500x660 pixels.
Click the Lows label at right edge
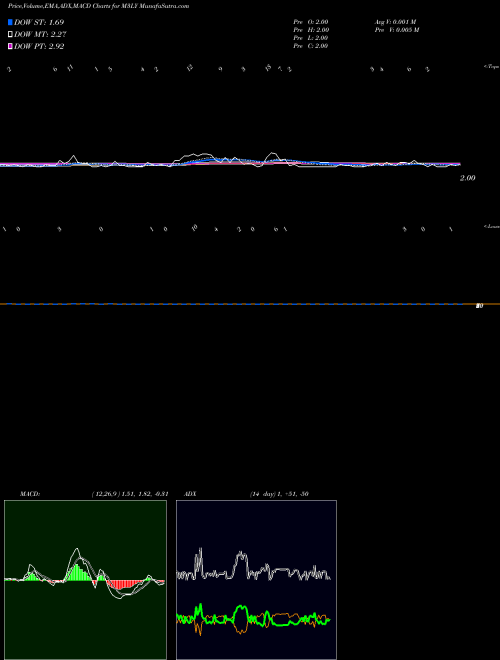click(x=491, y=226)
